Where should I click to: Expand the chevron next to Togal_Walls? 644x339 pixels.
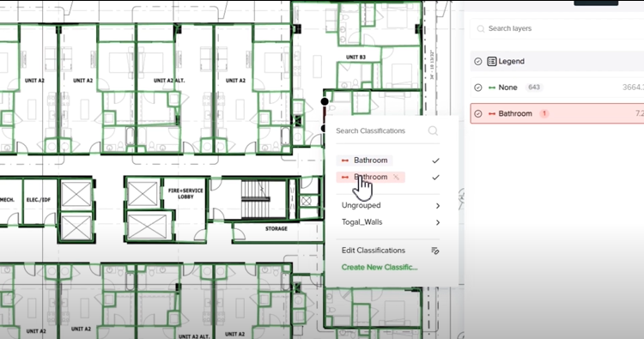pyautogui.click(x=438, y=222)
